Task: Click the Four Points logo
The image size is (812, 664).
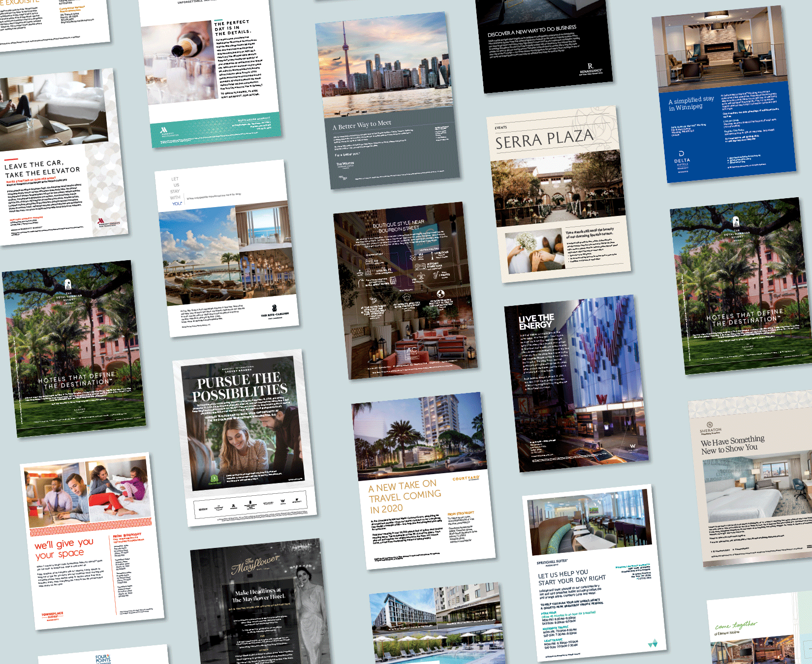Action: point(103,659)
